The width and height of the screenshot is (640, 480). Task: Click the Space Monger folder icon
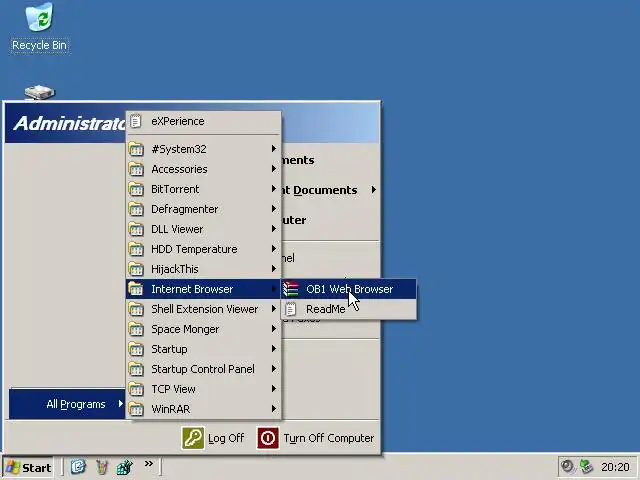pyautogui.click(x=136, y=329)
